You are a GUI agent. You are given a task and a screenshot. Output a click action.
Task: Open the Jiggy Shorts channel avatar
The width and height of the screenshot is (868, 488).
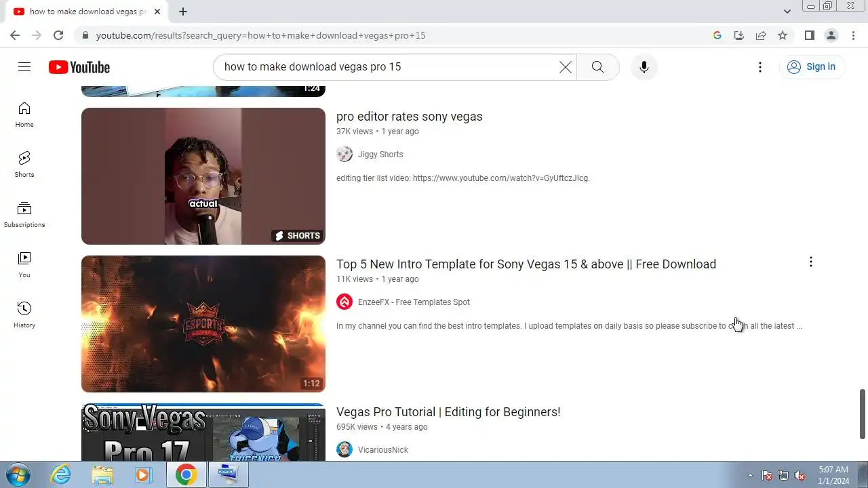click(344, 155)
